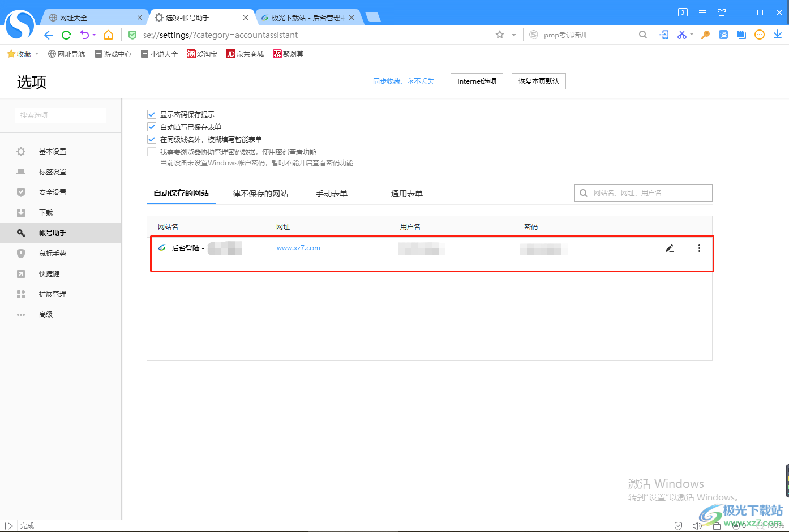This screenshot has height=532, width=789.
Task: Click the Internet选项 button
Action: tap(477, 81)
